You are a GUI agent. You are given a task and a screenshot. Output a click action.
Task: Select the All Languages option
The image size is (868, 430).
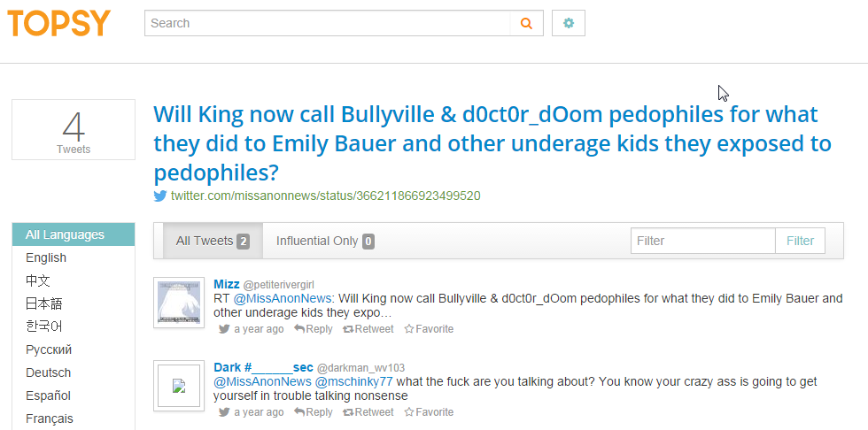[65, 234]
